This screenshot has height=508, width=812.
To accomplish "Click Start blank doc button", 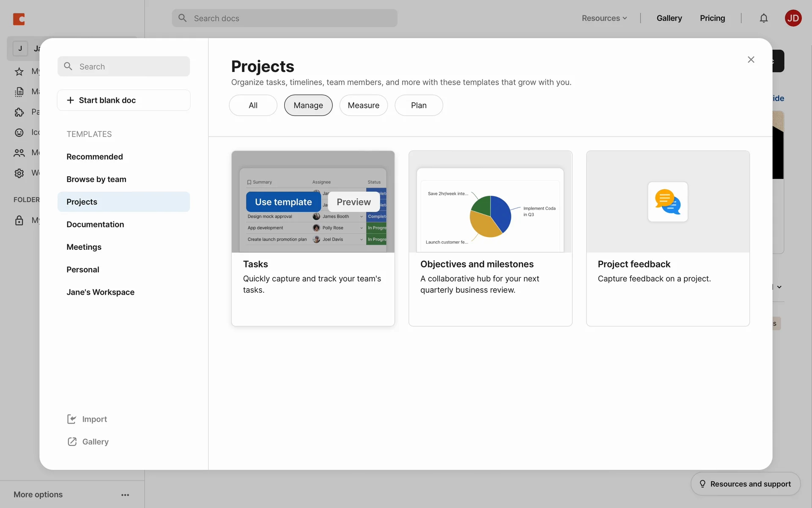I will [123, 100].
